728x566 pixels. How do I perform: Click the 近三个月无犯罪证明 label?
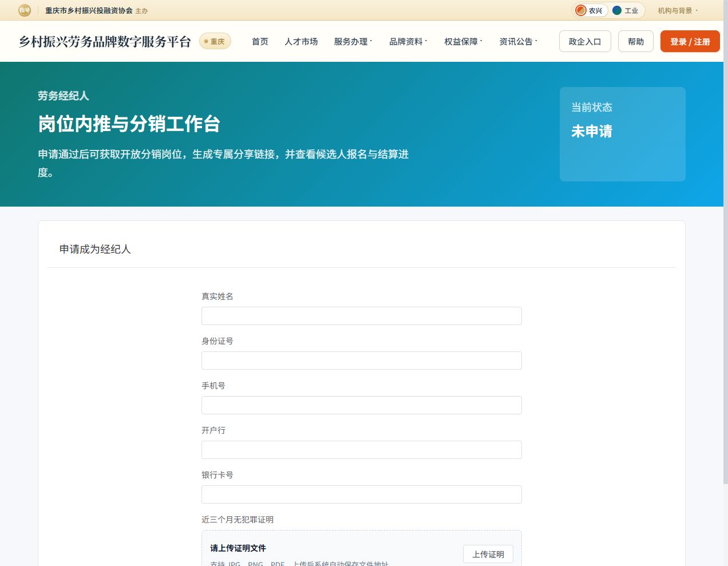click(238, 520)
